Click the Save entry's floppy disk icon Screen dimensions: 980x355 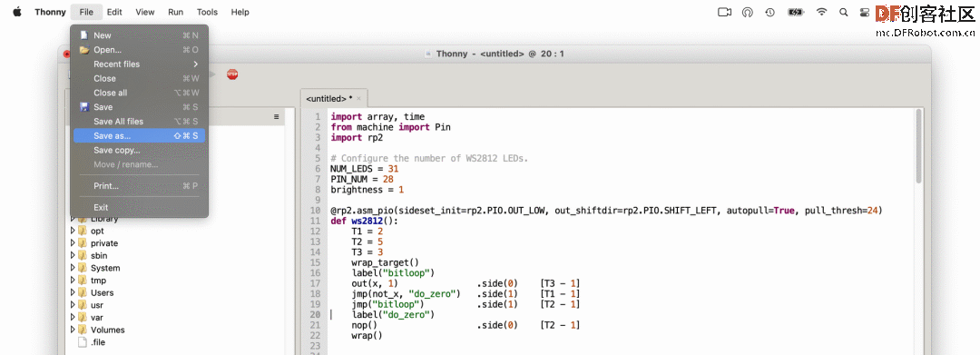pyautogui.click(x=83, y=107)
